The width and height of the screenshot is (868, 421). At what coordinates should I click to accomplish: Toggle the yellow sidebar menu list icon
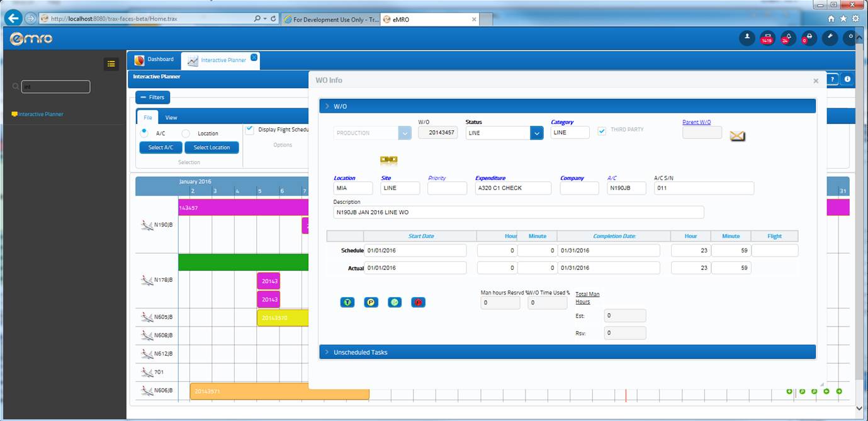click(x=111, y=64)
